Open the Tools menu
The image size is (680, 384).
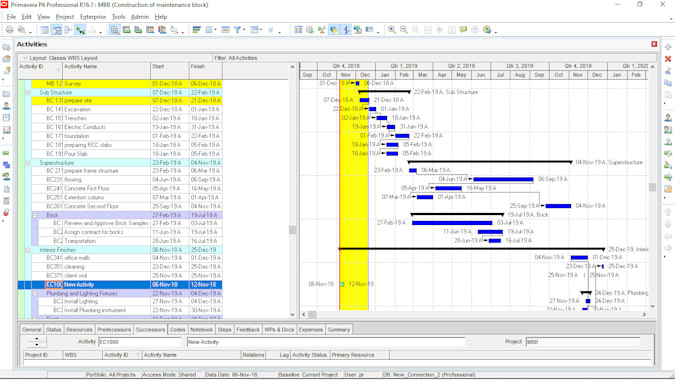118,17
